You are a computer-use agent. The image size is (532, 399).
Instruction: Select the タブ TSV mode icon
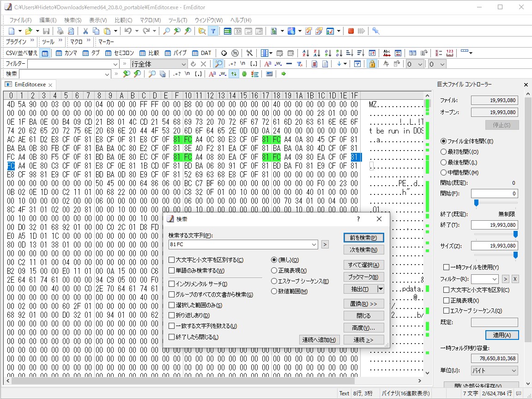(x=91, y=53)
